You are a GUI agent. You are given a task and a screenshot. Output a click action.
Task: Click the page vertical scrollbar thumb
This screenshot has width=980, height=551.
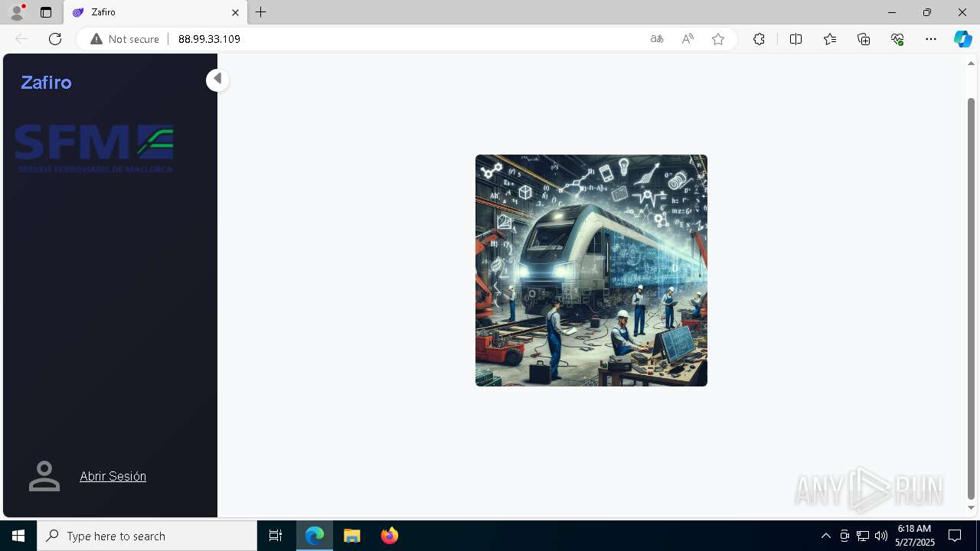tap(972, 298)
